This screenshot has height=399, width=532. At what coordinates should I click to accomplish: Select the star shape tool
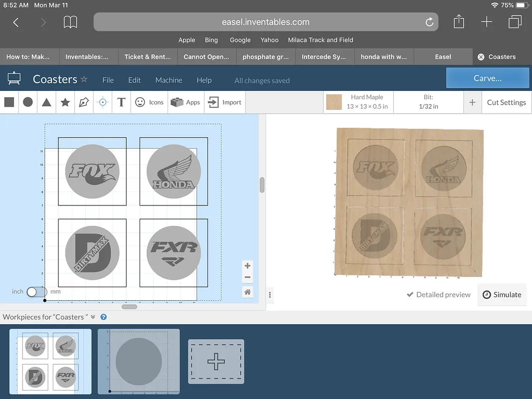[x=65, y=102]
